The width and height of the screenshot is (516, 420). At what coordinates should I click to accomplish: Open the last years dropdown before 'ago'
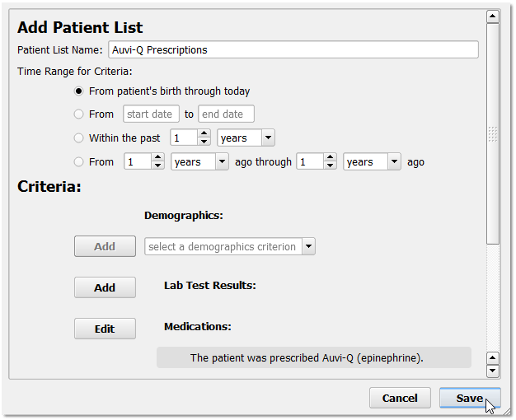(372, 162)
